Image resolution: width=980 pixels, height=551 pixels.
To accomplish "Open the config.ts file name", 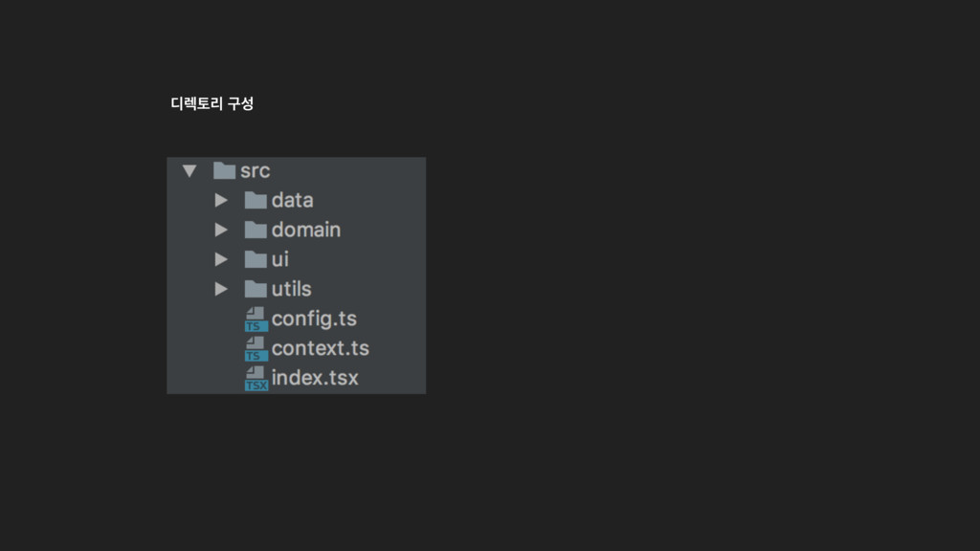I will (x=314, y=320).
